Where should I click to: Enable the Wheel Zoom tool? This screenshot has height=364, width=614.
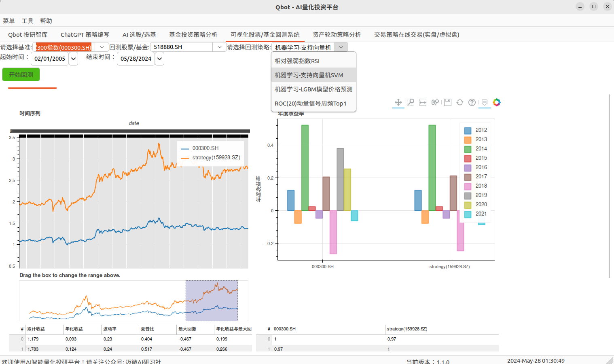(435, 102)
